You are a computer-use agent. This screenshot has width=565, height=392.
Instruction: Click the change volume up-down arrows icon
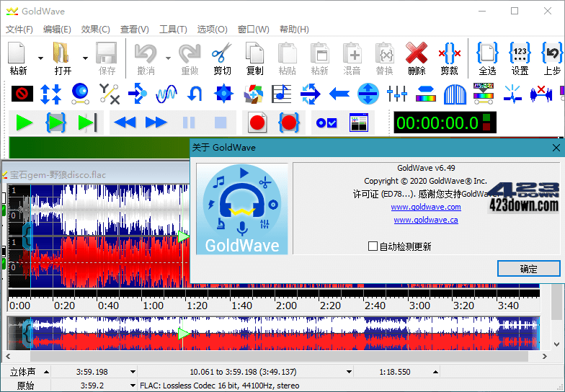50,94
